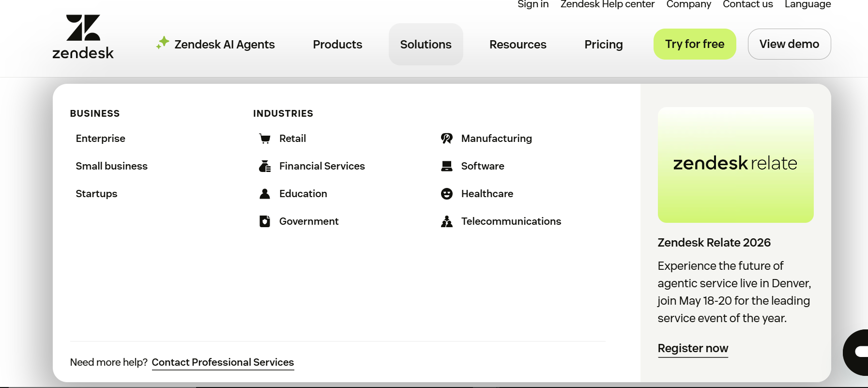Click the BUSINESS section heading
Image resolution: width=868 pixels, height=388 pixels.
(95, 113)
